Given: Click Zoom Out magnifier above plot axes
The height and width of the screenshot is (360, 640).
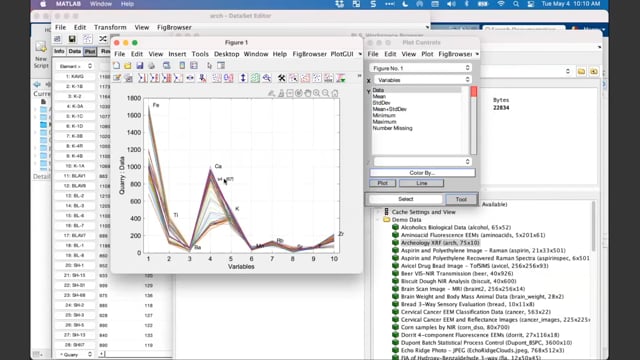Looking at the screenshot, I should pyautogui.click(x=325, y=93).
